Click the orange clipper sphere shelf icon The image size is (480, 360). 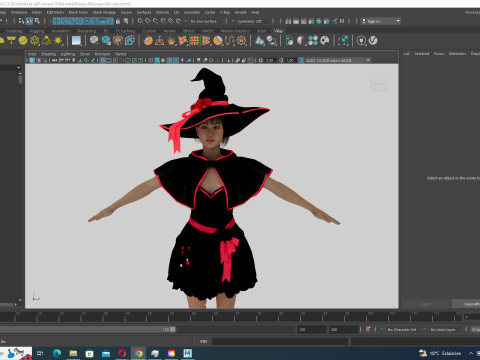coord(218,41)
